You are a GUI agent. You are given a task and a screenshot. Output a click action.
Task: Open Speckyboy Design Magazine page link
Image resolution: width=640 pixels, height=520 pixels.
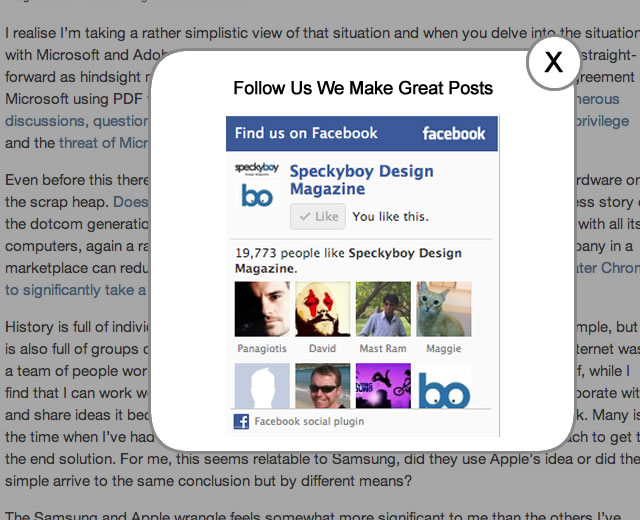361,181
